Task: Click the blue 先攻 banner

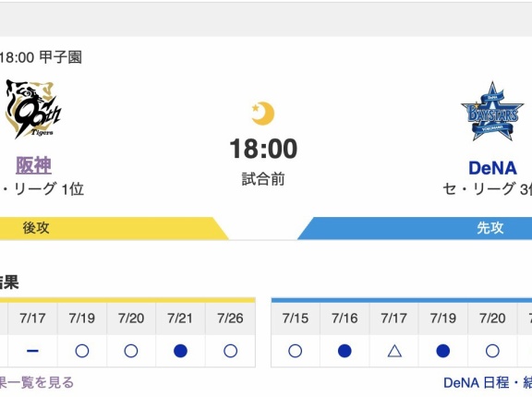Action: [x=415, y=228]
